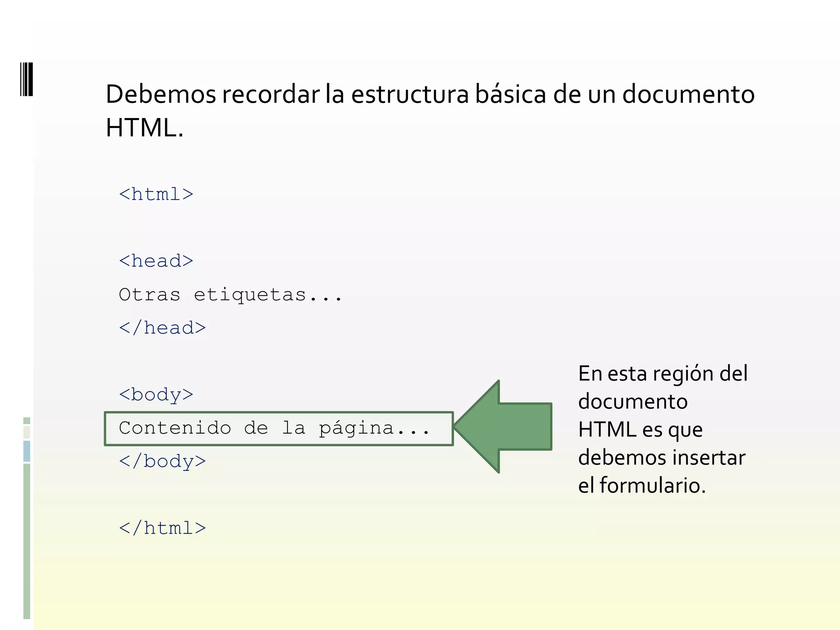The height and width of the screenshot is (630, 840).
Task: Click the closing '</body>' tag line
Action: (162, 461)
